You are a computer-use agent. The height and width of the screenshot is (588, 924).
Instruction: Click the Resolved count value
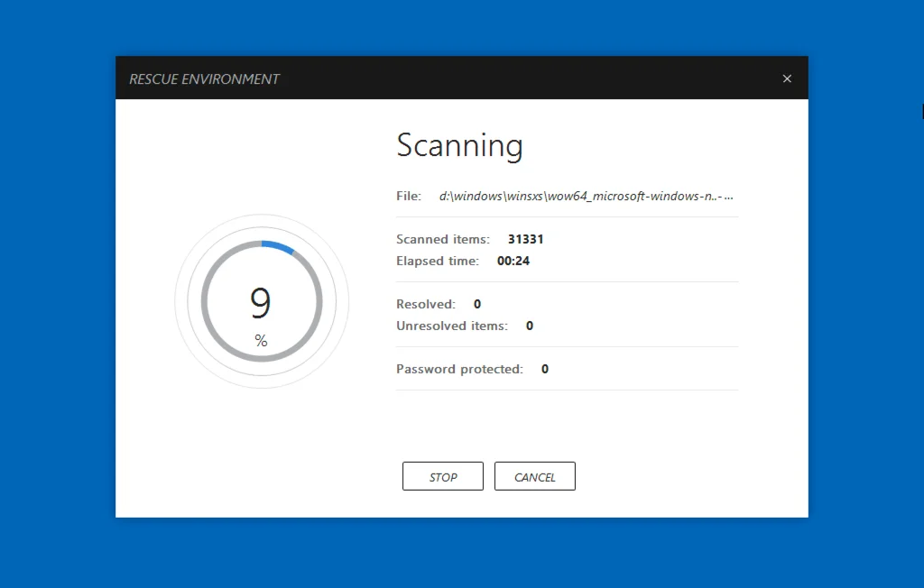(x=477, y=304)
